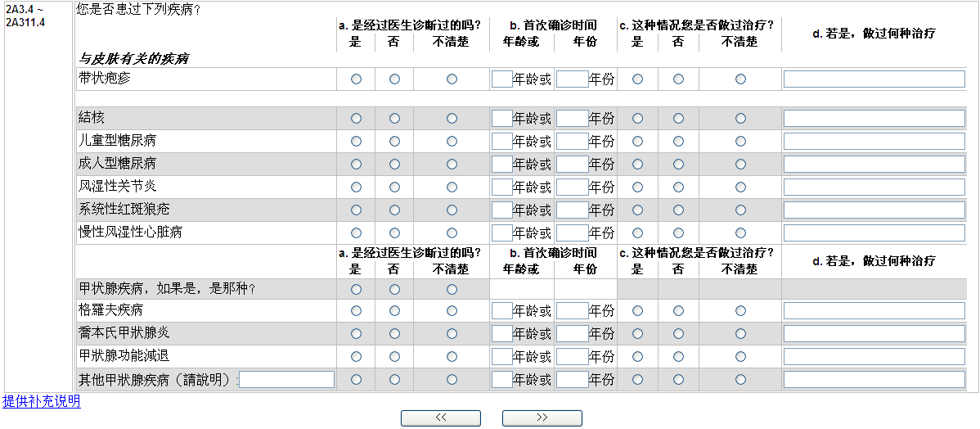980x429 pixels.
Task: Choose 不清楚 for 儿童型糖尿病 diagnosis
Action: point(452,142)
